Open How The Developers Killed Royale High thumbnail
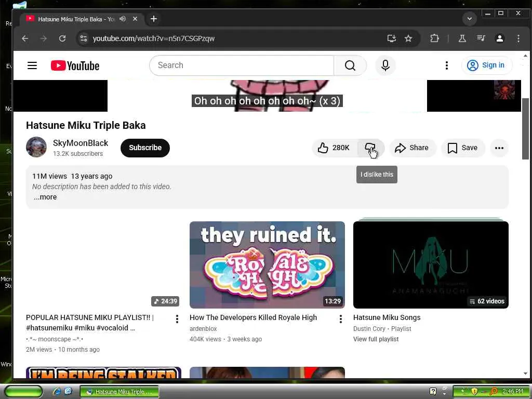 [268, 265]
